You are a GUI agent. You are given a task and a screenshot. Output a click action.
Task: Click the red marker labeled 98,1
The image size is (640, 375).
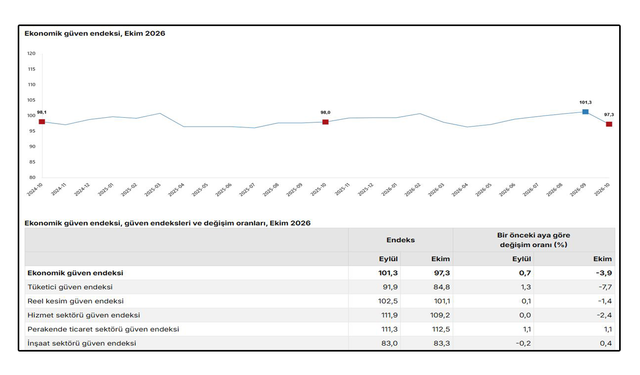pyautogui.click(x=42, y=122)
